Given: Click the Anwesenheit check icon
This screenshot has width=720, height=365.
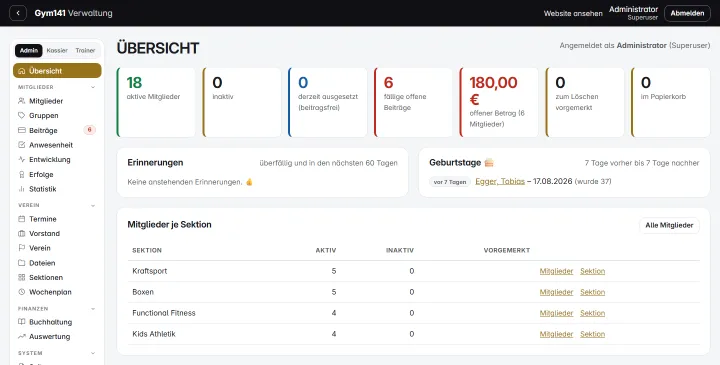Looking at the screenshot, I should 22,145.
